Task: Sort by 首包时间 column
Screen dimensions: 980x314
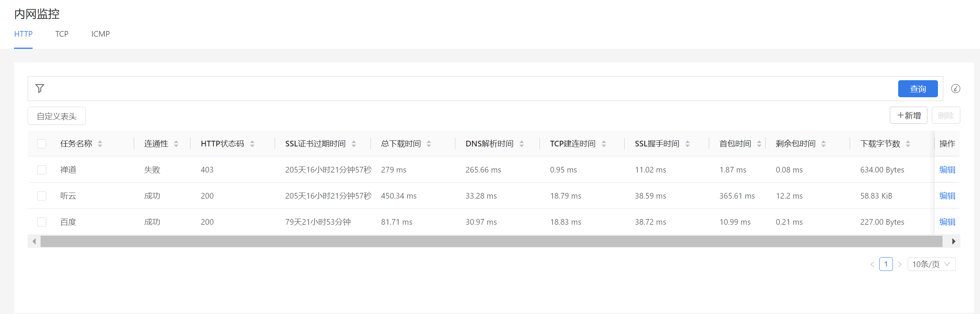Action: pyautogui.click(x=759, y=144)
